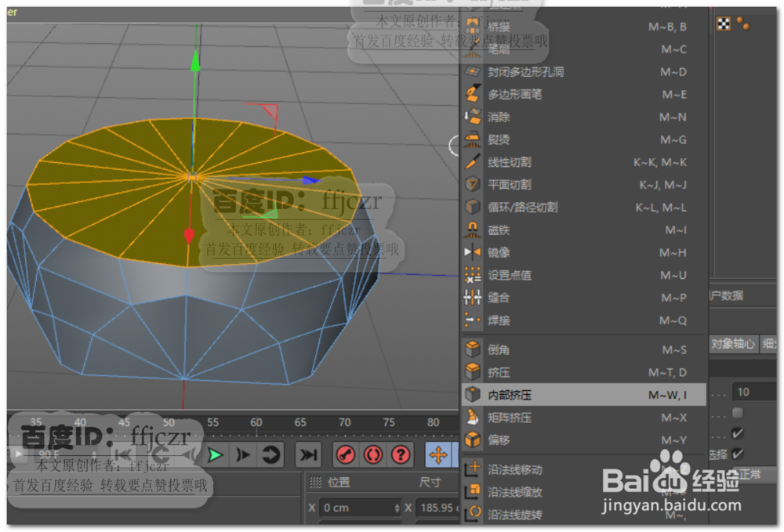The width and height of the screenshot is (784, 532).
Task: Step to the next frame
Action: click(243, 455)
